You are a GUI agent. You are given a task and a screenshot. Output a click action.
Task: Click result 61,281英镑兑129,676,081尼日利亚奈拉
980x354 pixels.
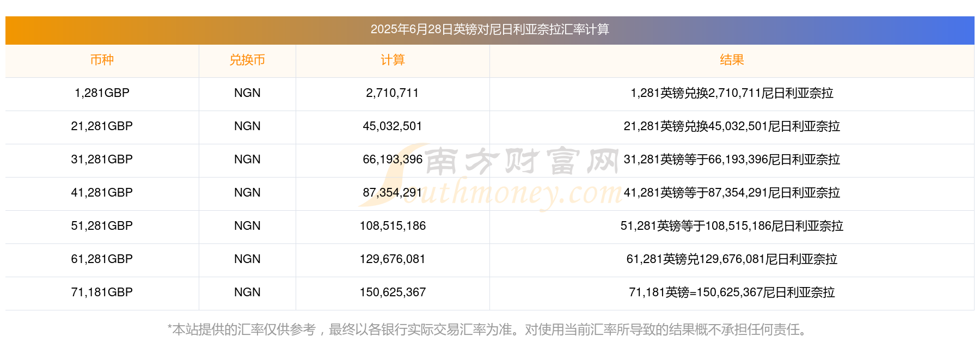732,259
